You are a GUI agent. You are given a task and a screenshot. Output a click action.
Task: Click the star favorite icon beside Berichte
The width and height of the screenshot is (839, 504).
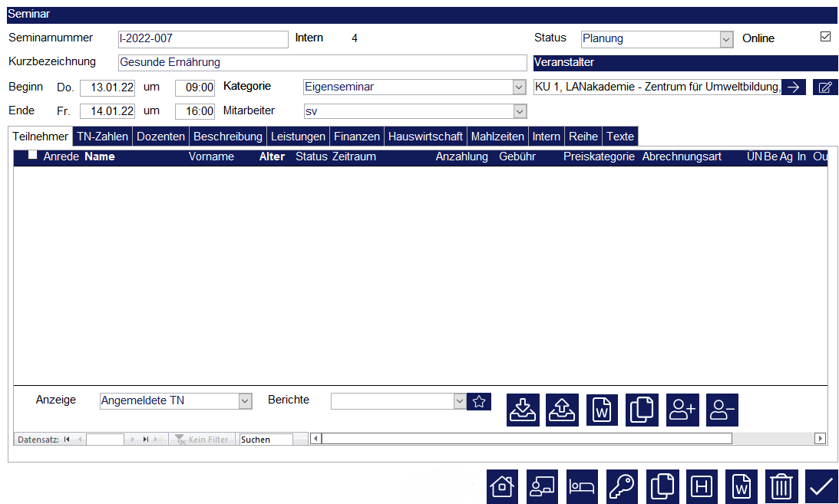[479, 401]
